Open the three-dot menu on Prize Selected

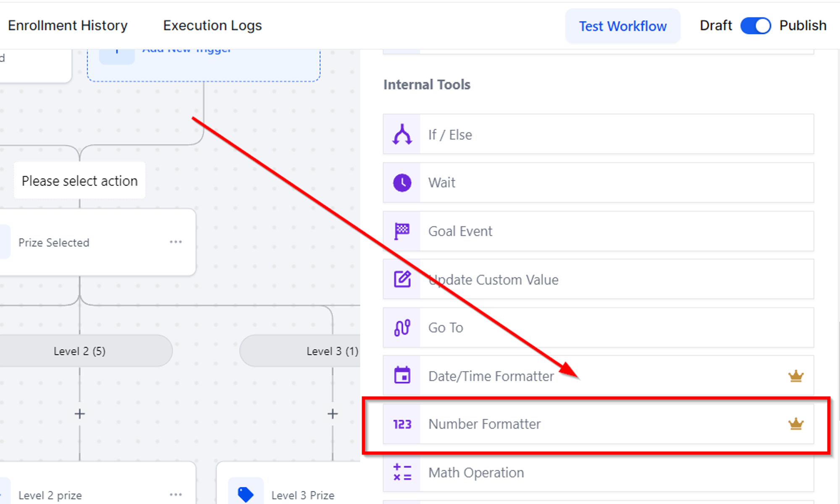coord(176,242)
